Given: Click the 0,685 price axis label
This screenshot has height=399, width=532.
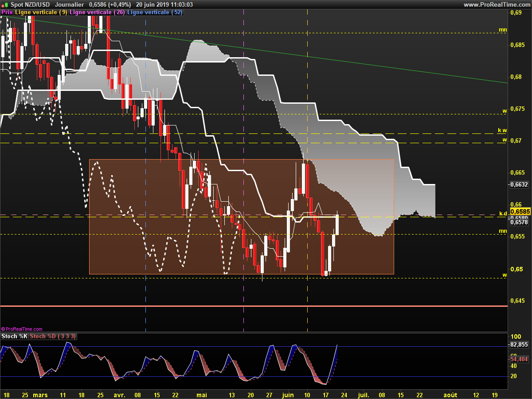Looking at the screenshot, I should (517, 45).
